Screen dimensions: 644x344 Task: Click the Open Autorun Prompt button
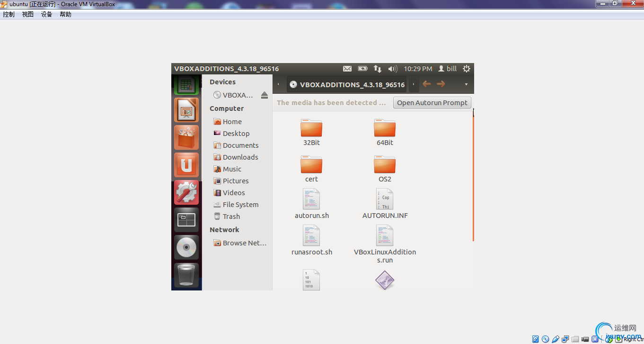[432, 103]
